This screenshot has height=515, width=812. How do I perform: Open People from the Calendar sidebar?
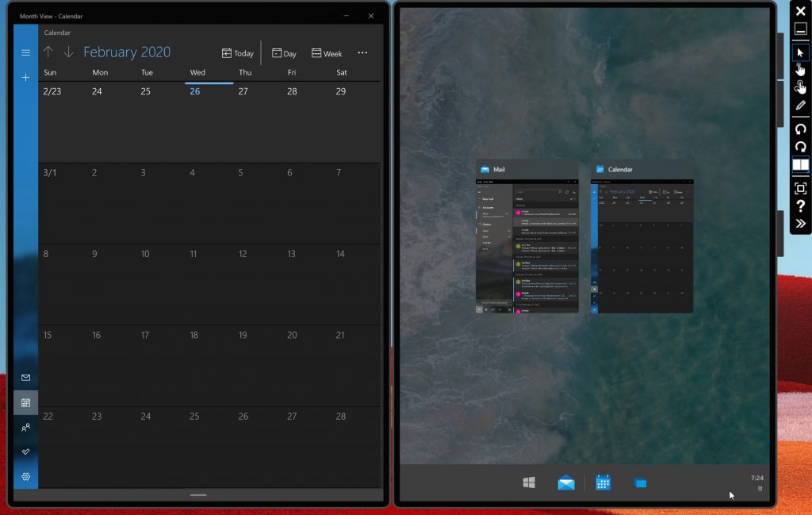tap(25, 428)
